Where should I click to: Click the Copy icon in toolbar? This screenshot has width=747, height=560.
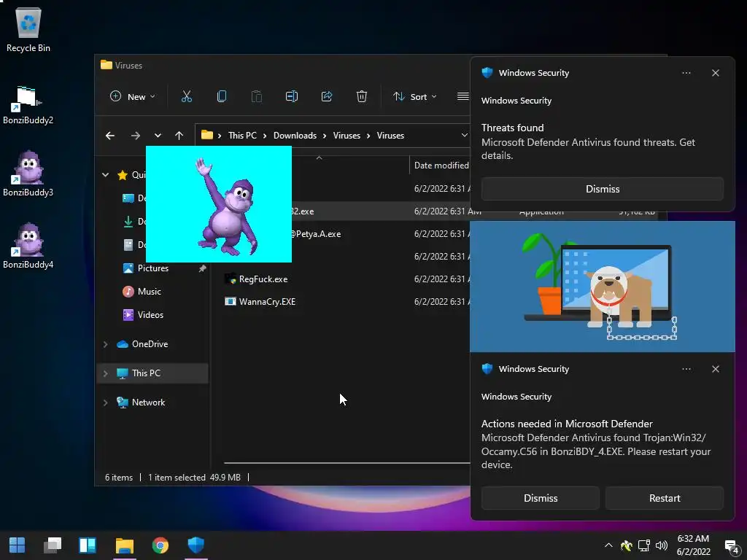tap(222, 97)
